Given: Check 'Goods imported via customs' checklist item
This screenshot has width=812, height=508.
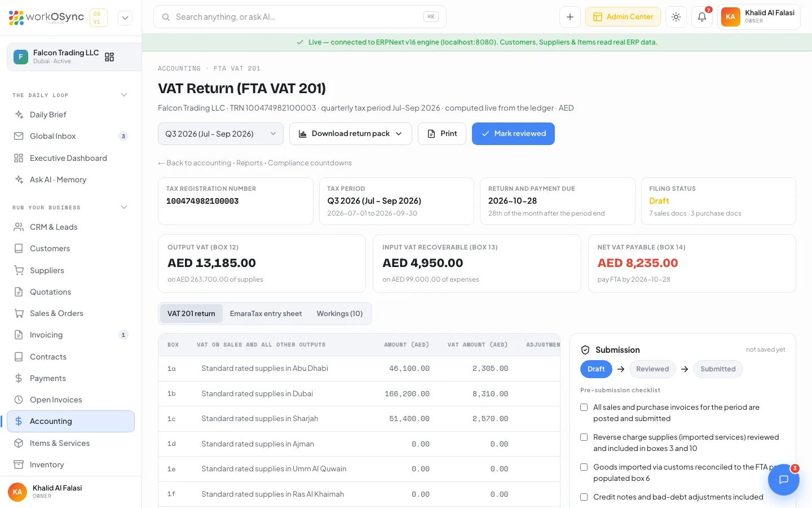Looking at the screenshot, I should [584, 467].
